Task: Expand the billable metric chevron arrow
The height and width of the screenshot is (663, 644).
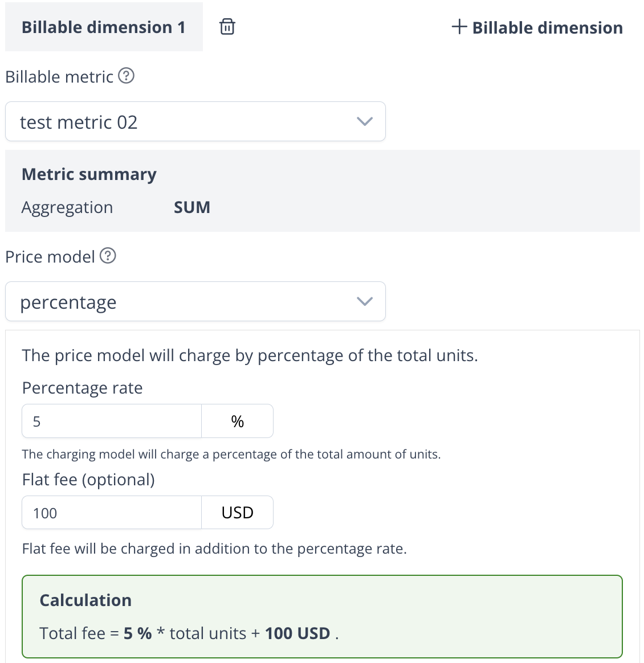Action: [x=364, y=121]
